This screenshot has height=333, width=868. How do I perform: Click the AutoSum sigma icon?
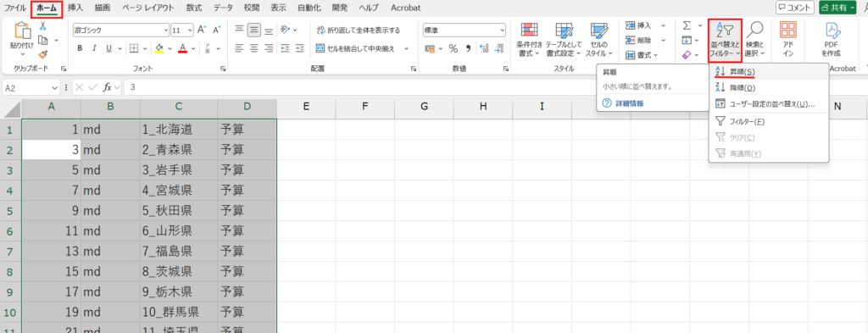click(x=687, y=25)
